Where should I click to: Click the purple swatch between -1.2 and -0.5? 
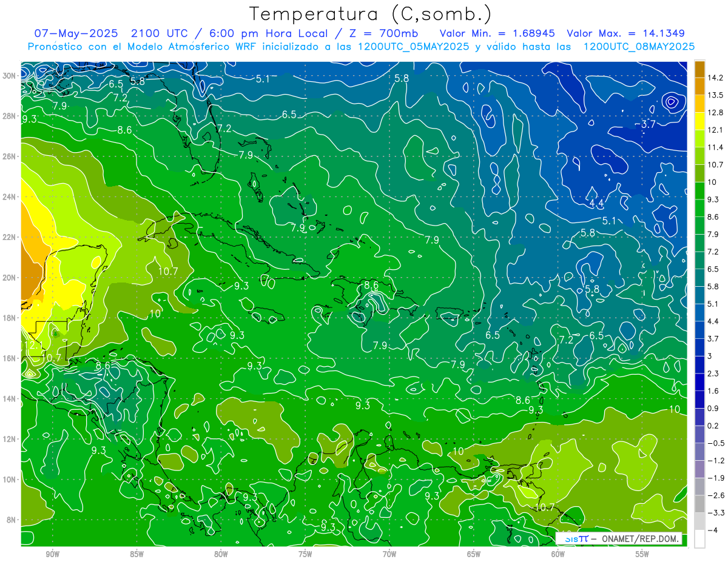point(699,452)
